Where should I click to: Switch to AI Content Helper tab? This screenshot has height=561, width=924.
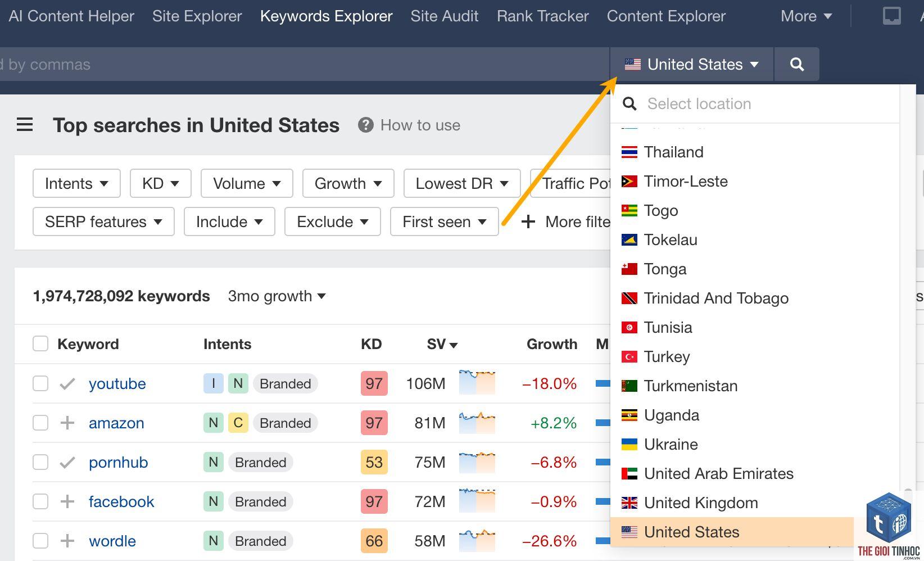[x=71, y=16]
